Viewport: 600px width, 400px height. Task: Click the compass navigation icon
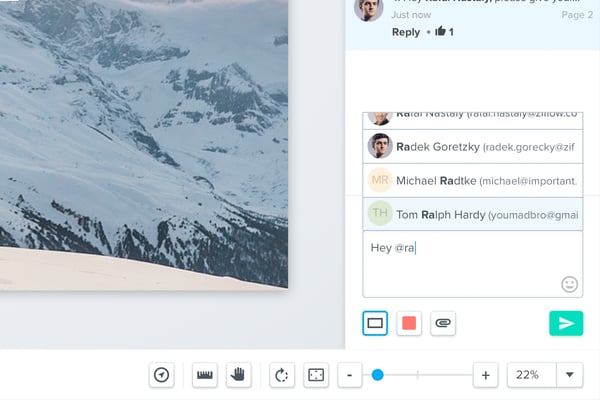(162, 375)
